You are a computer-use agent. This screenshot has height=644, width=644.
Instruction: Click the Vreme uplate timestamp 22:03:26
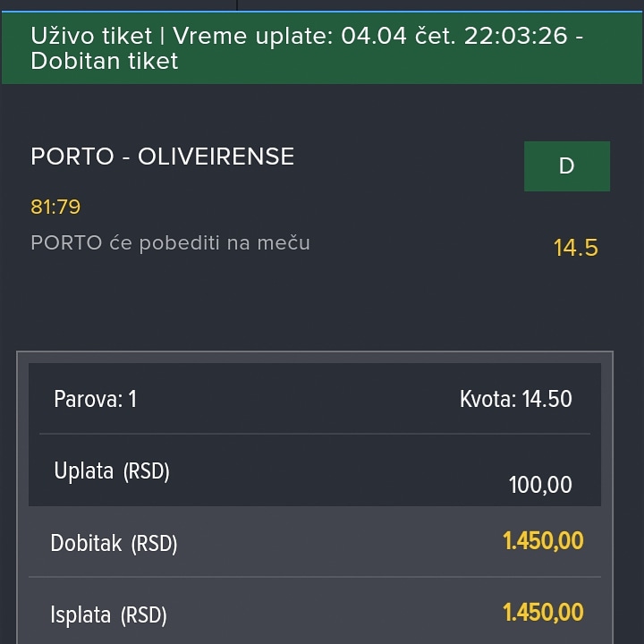click(516, 36)
